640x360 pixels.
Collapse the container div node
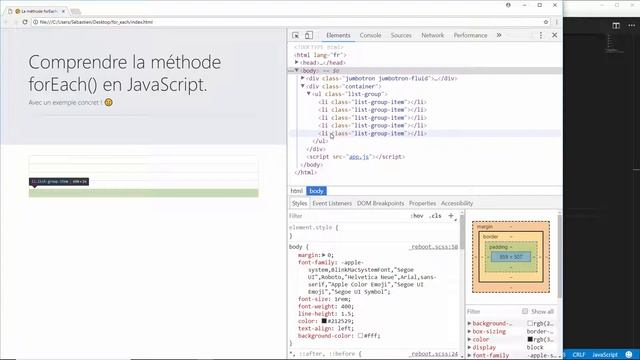pyautogui.click(x=302, y=86)
